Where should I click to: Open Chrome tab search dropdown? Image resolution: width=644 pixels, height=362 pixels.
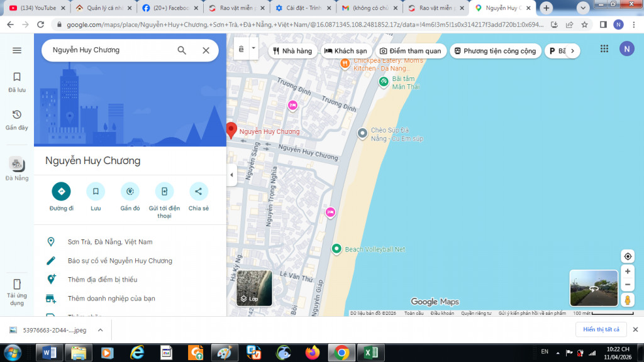582,8
